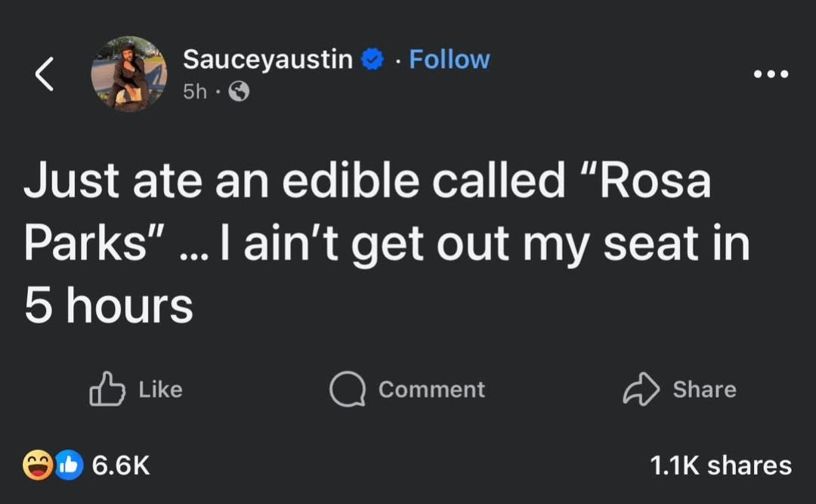
Task: Click the thumbs-up Like icon
Action: (108, 389)
